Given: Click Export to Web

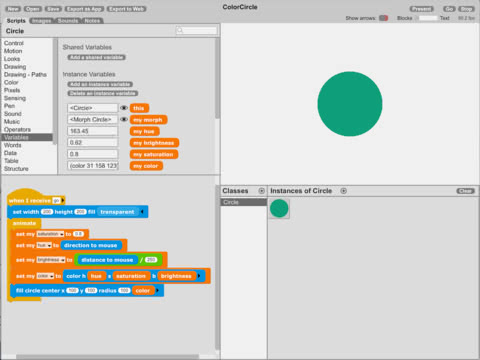Looking at the screenshot, I should click(126, 9).
